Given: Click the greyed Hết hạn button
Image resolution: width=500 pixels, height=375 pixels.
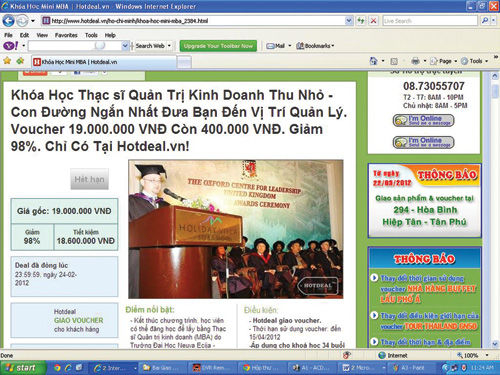Looking at the screenshot, I should 89,179.
